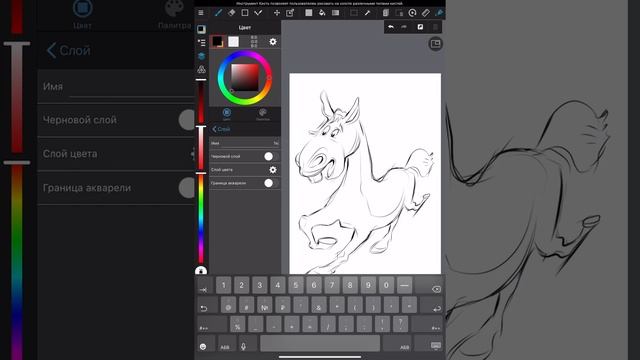Click the rainbow hue vertical strip
Viewport: 640px width, 360px height.
[201, 219]
